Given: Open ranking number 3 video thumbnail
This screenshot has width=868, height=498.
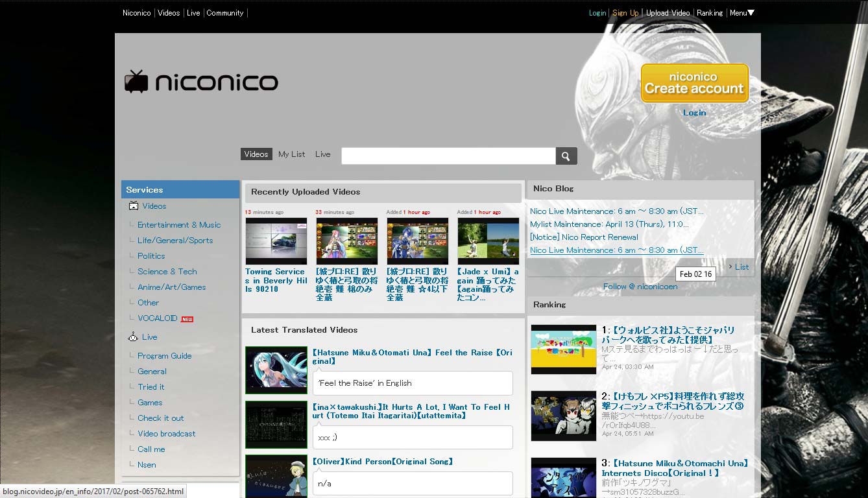Looking at the screenshot, I should click(564, 478).
